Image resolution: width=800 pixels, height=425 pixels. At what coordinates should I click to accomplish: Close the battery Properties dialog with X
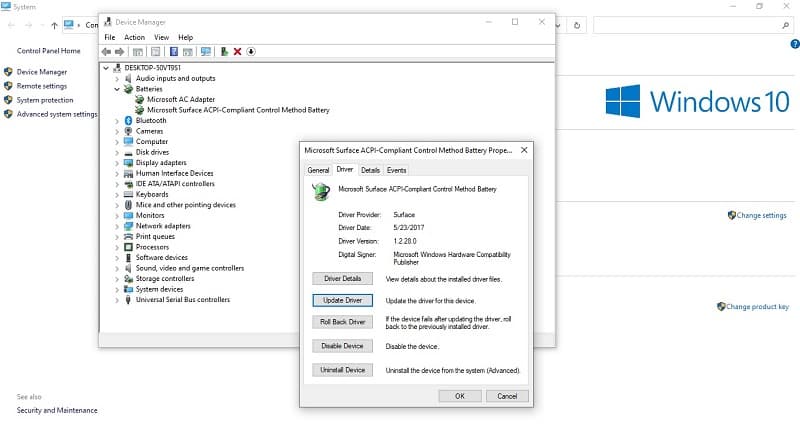(524, 150)
